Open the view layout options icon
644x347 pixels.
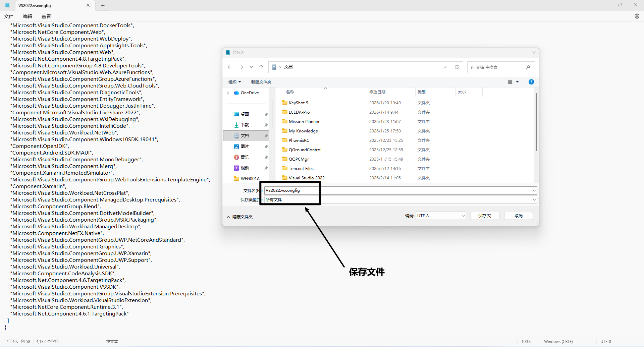tap(510, 82)
